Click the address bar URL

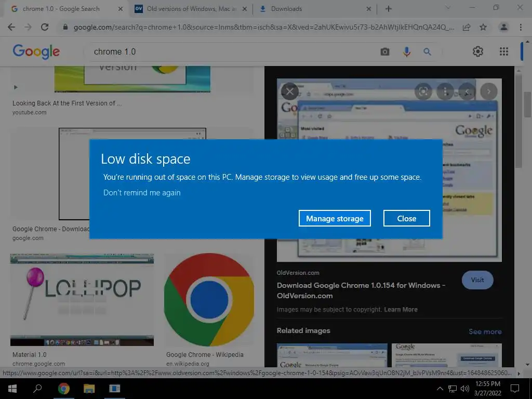coord(263,27)
